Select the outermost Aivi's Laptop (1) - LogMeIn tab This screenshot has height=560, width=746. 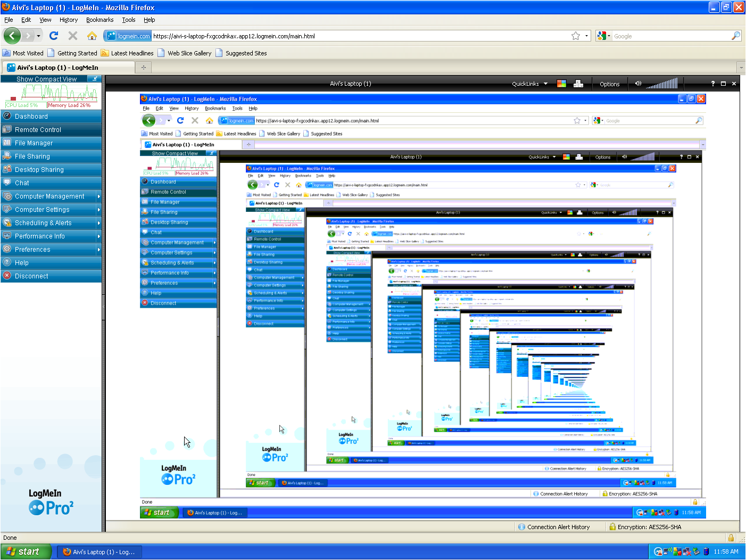click(69, 68)
